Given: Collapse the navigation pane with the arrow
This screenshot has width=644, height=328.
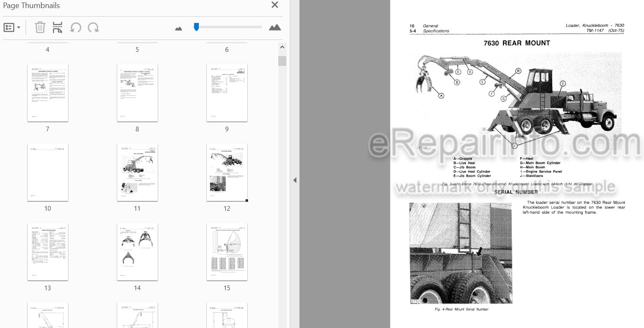Looking at the screenshot, I should click(x=295, y=180).
